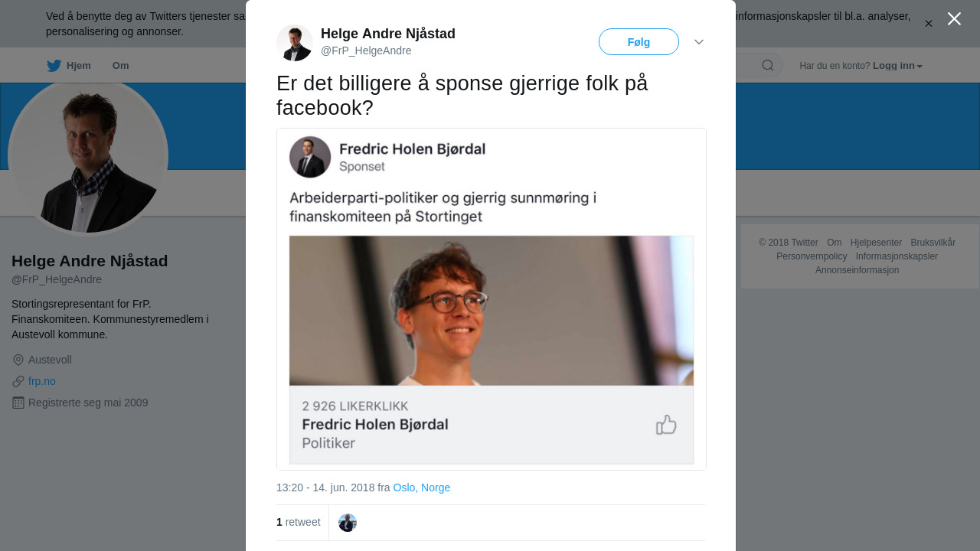
Task: Dismiss the cookie notice banner
Action: coord(928,24)
